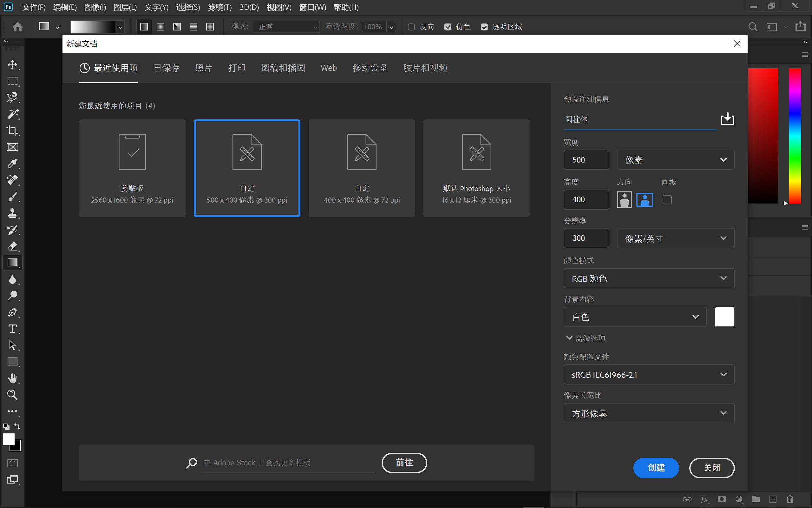Switch to the Web tab
This screenshot has width=812, height=508.
click(329, 68)
